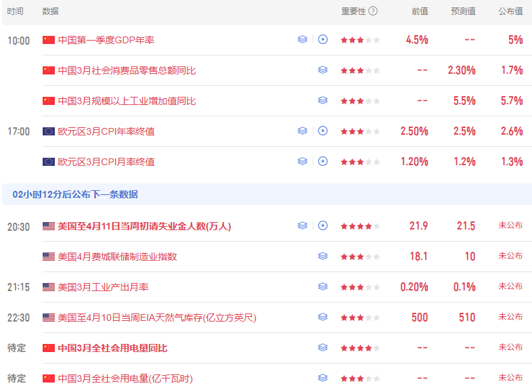Open the layers icon for 欧元区3月CPI月率终值

pyautogui.click(x=303, y=161)
